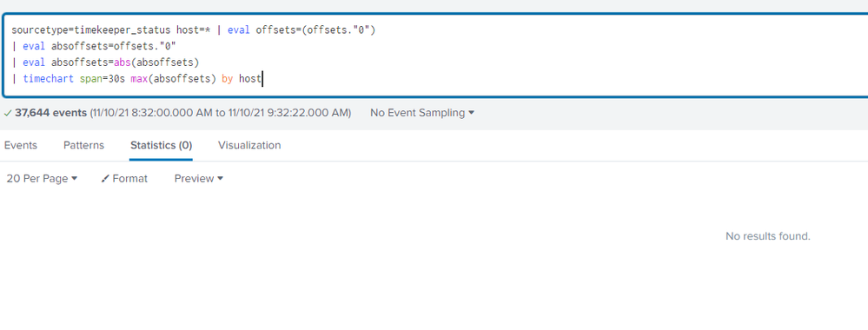Click the pink 'abs' function in query
Screen dimensions: 868x330
tap(122, 63)
